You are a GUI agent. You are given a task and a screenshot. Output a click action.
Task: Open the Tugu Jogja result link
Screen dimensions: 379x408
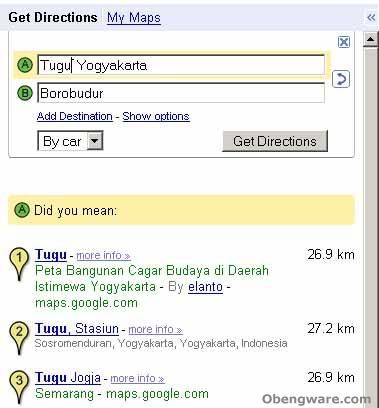tap(68, 378)
